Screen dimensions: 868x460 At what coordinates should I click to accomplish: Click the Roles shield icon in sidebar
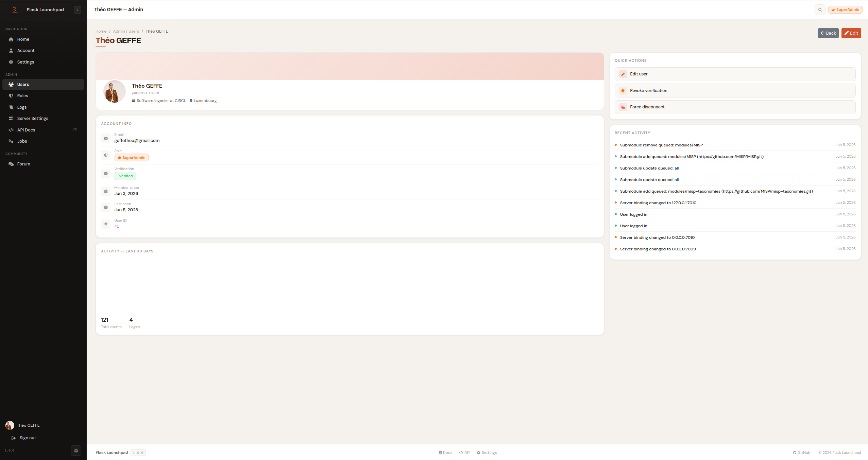[x=11, y=96]
